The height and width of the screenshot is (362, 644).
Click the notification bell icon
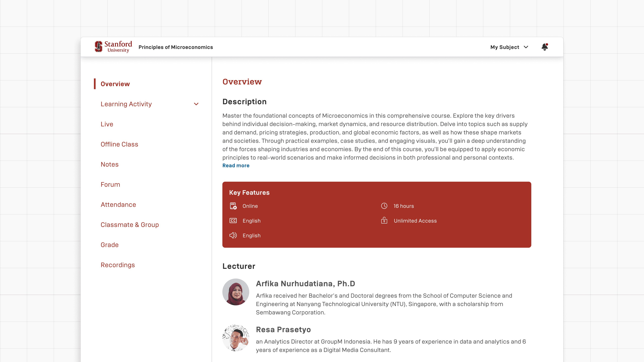[x=545, y=47]
